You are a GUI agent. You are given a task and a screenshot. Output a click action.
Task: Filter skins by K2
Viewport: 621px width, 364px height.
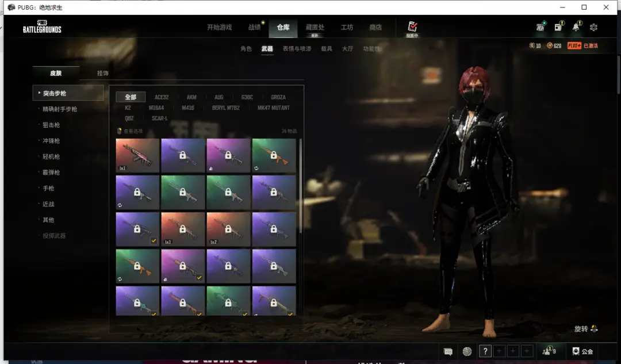[x=128, y=108]
